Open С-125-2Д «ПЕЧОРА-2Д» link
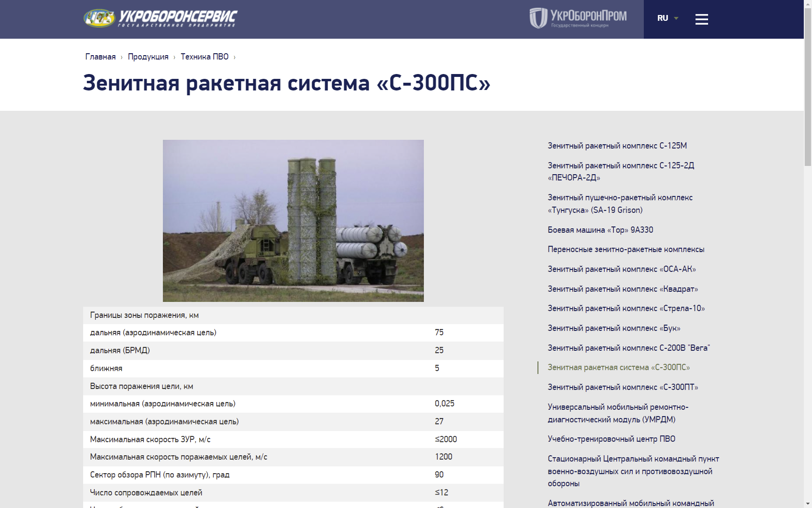 click(621, 171)
